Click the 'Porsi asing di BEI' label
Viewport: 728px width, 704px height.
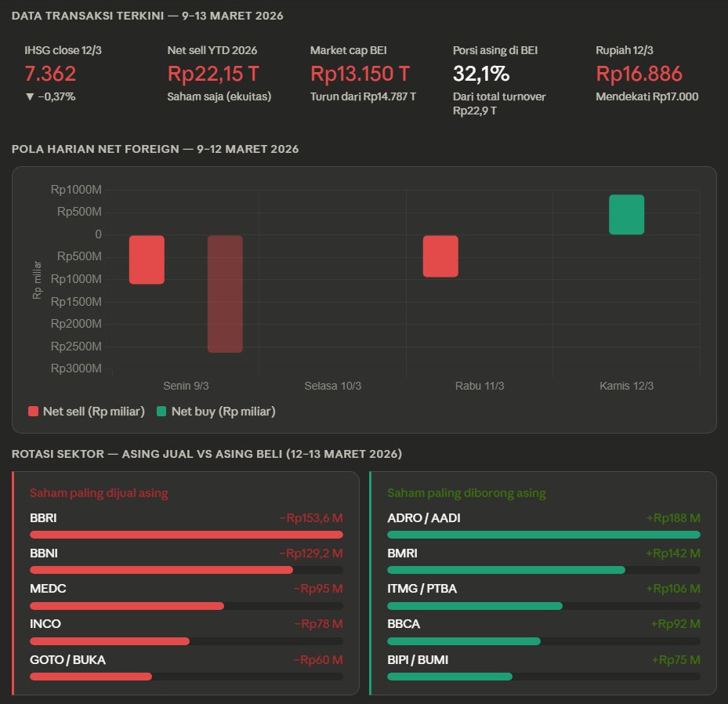pos(495,50)
